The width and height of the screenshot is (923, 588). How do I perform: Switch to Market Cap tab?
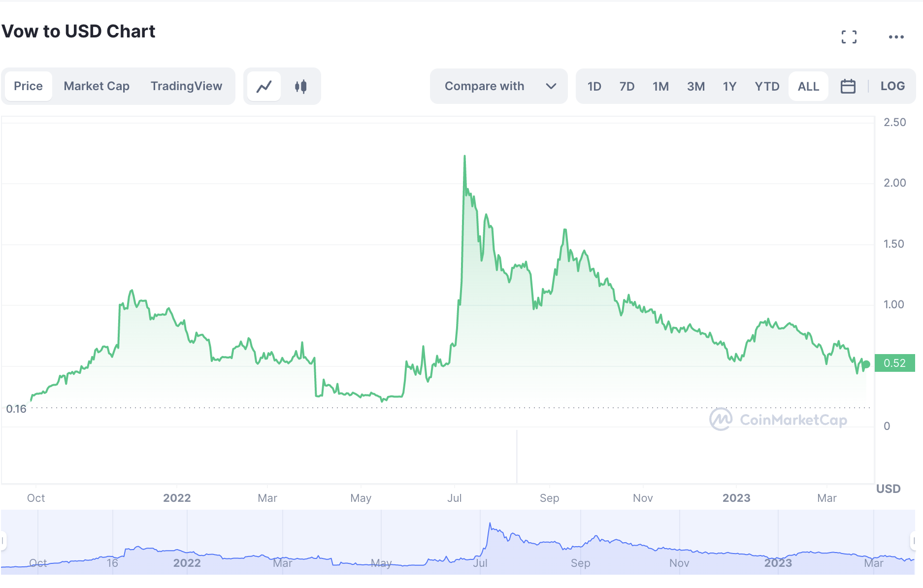[x=97, y=86]
